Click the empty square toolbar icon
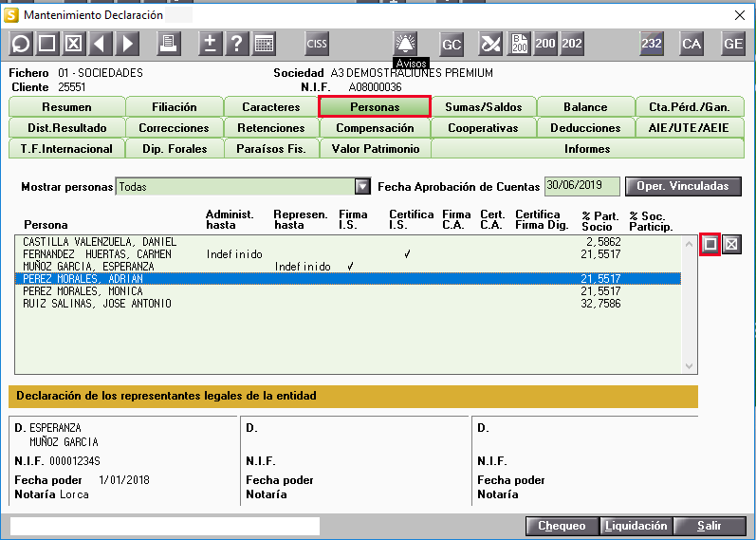 (x=46, y=44)
